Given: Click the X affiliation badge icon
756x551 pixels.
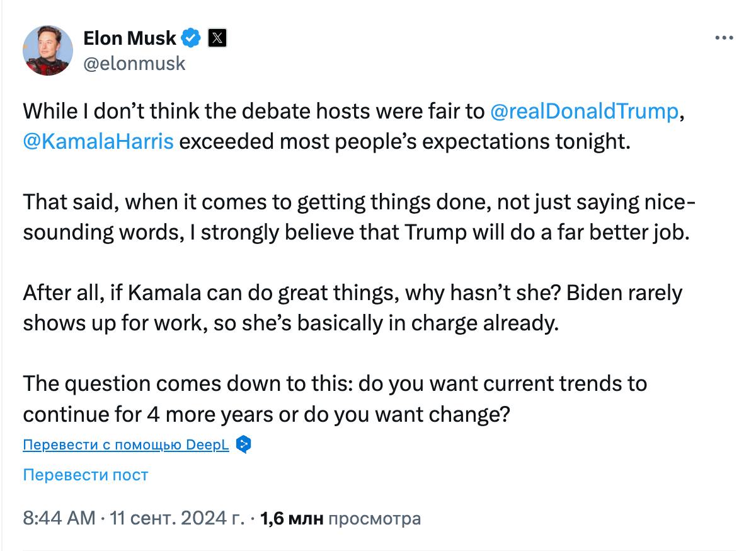Looking at the screenshot, I should [217, 38].
